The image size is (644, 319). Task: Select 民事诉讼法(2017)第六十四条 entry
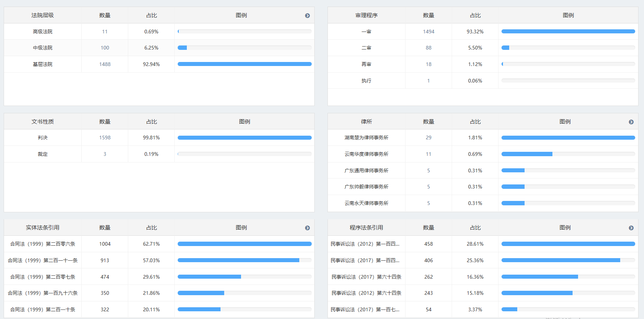pyautogui.click(x=366, y=277)
